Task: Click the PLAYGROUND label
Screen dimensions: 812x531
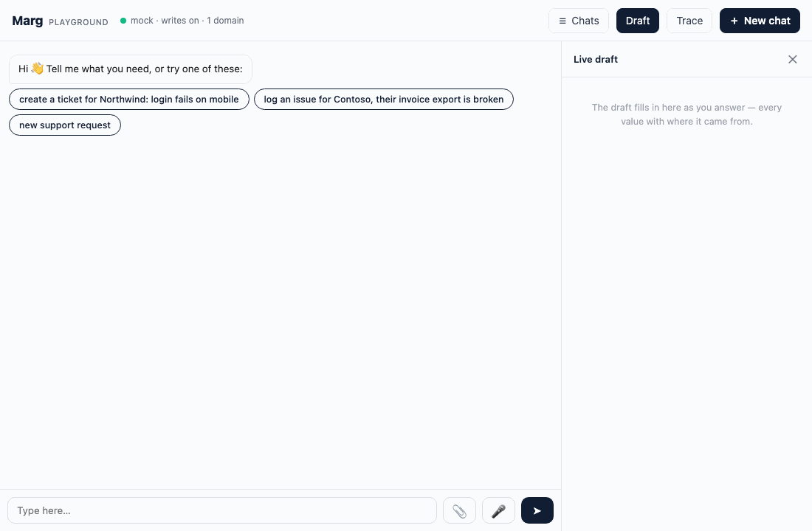Action: 78,22
